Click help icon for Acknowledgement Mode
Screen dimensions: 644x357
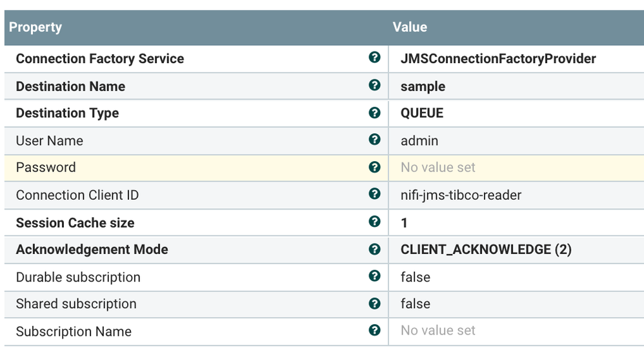(374, 249)
